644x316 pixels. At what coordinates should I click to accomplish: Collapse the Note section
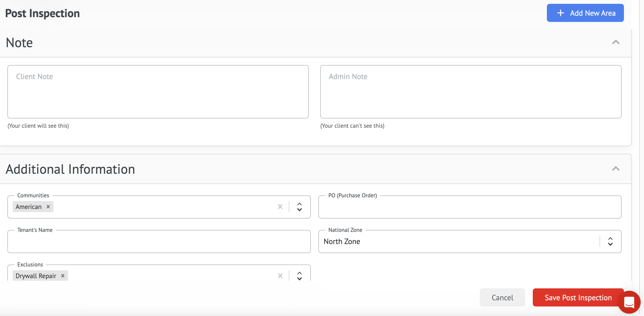(x=616, y=42)
